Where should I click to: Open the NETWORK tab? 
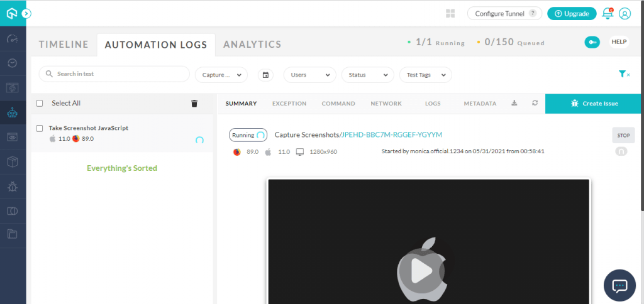(x=386, y=104)
